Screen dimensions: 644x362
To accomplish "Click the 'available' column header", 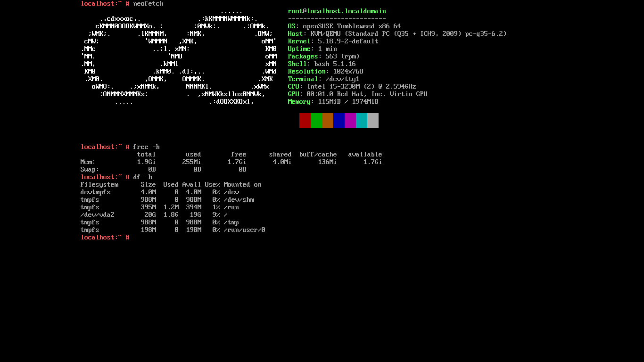I will click(365, 155).
